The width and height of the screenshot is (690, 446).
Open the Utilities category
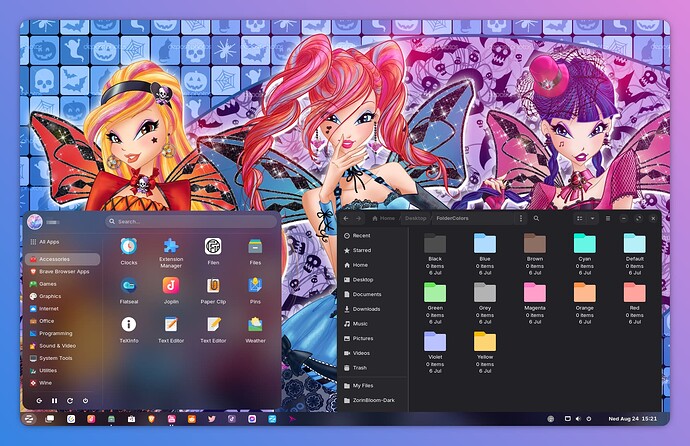(62, 370)
